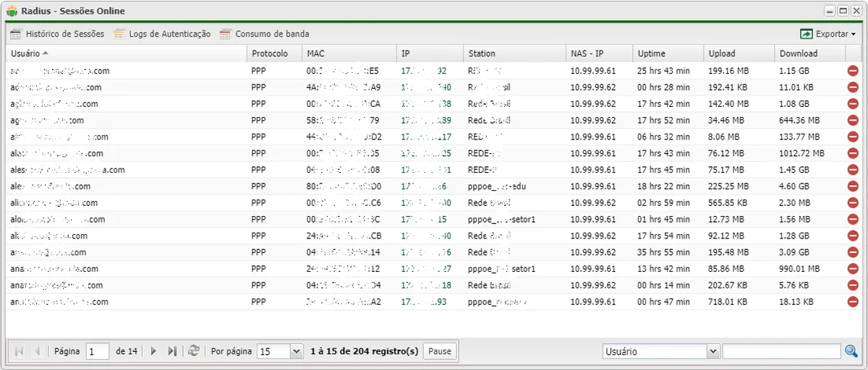Disconnect session with uptime 00 hrs 47 min

(x=854, y=302)
